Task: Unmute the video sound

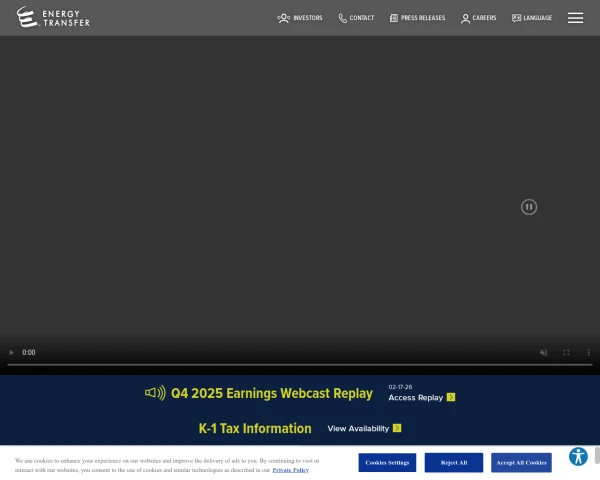Action: tap(543, 352)
